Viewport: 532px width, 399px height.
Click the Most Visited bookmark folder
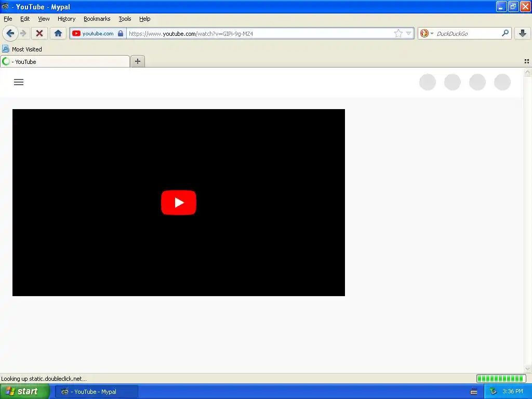22,49
